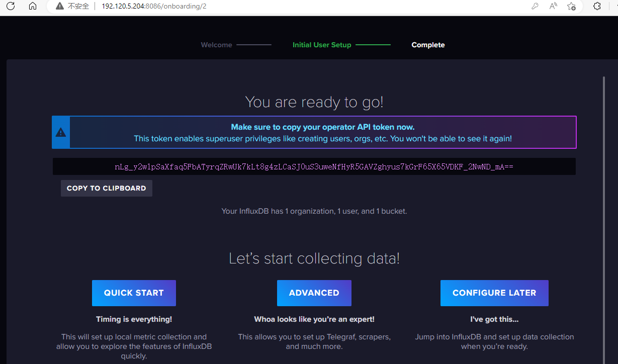Click the alert triangle icon in the banner
618x364 pixels.
(x=61, y=132)
